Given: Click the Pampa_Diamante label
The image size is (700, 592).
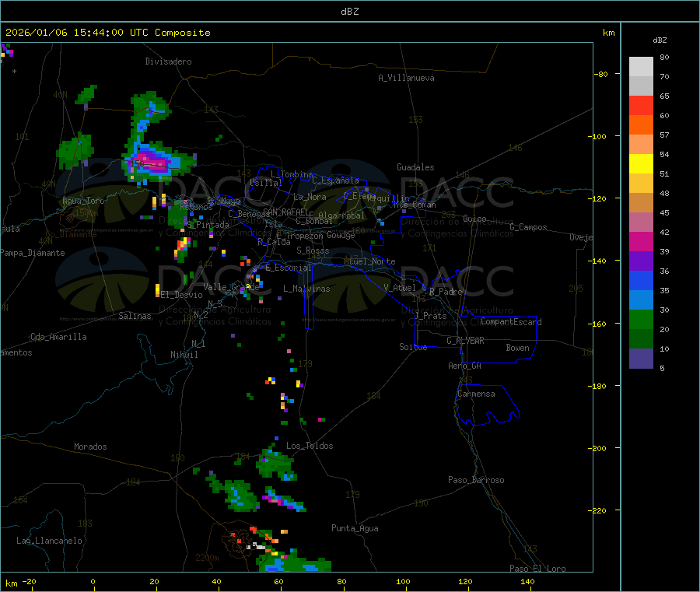Looking at the screenshot, I should coord(33,253).
